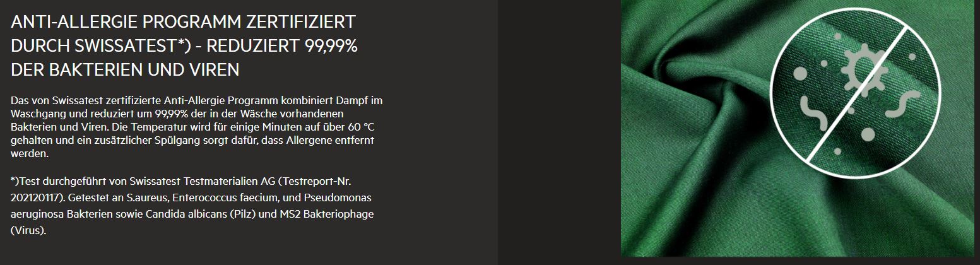Click the heading line starting 'ANTI-ALLERGIE PROGRAMM'
The image size is (980, 265).
[x=184, y=22]
